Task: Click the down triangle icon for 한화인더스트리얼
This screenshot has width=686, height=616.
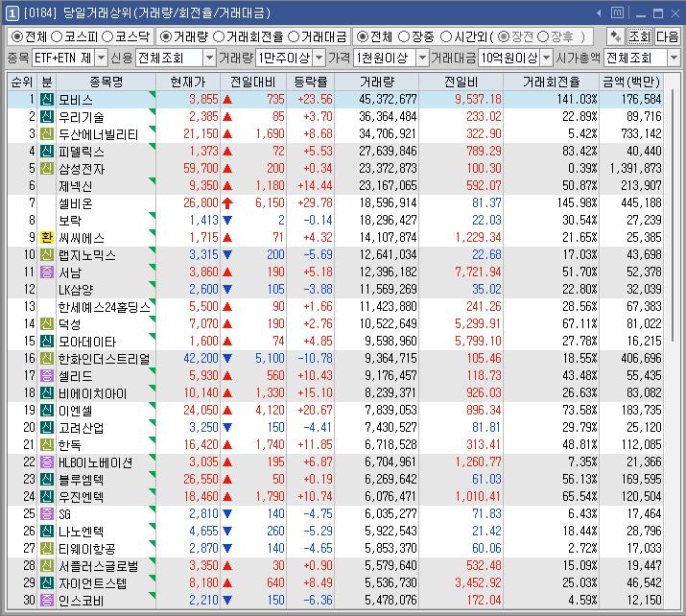Action: click(227, 358)
